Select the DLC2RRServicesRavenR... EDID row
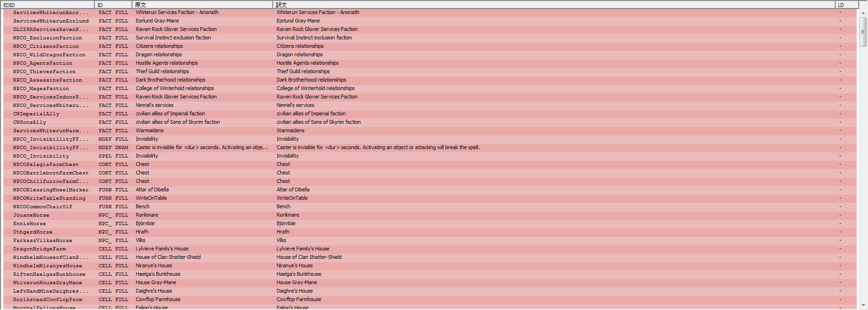 point(430,30)
